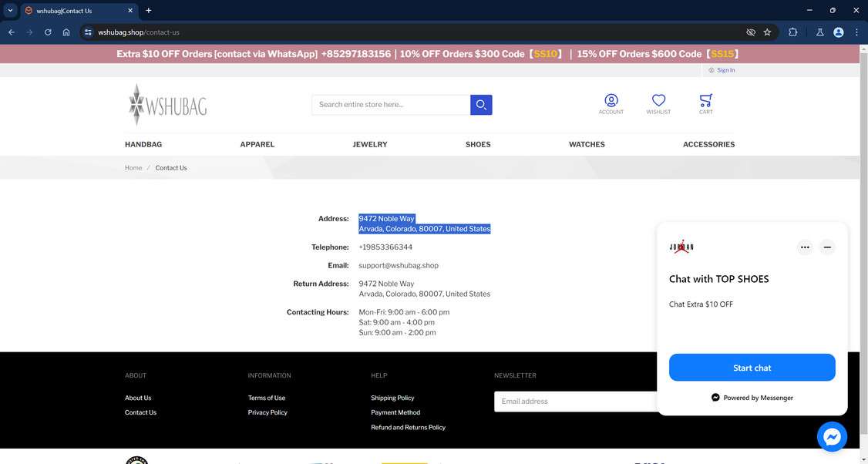Click the SS10 coupon code in banner
Screen dimensions: 868x464
(x=545, y=54)
